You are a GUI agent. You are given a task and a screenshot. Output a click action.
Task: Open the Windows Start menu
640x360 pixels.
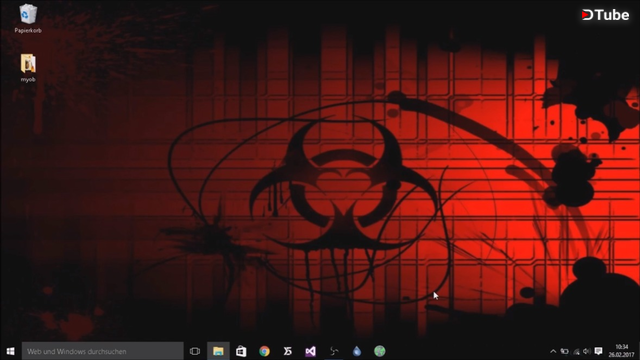click(11, 351)
